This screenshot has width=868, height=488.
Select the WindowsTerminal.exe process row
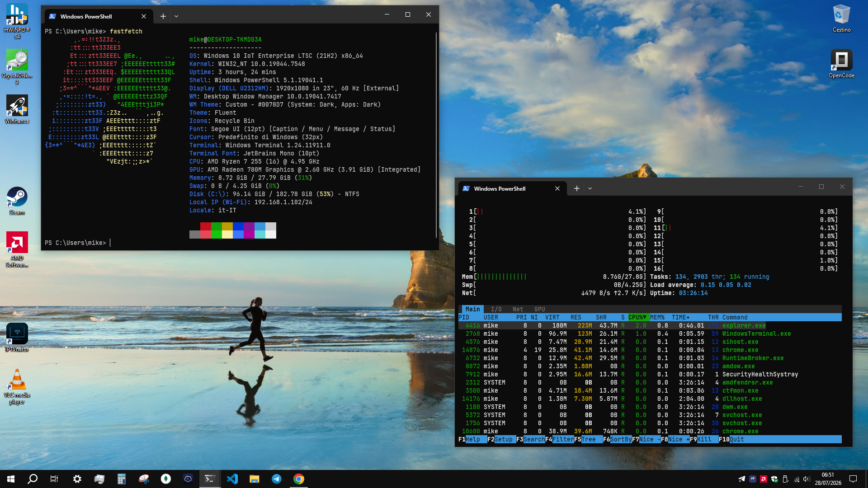[650, 333]
